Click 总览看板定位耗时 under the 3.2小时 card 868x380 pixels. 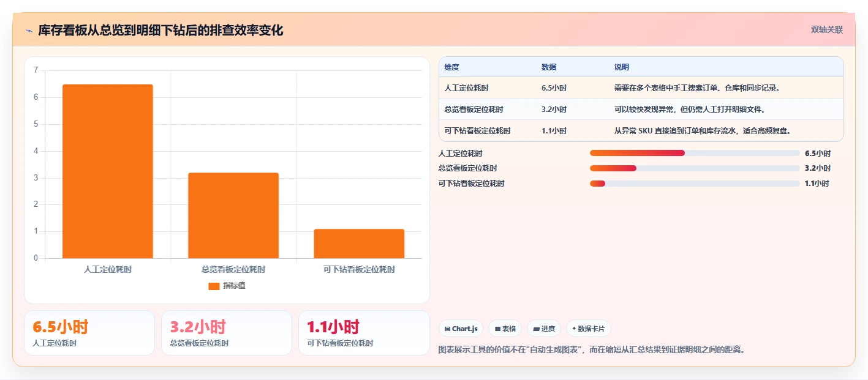[200, 343]
